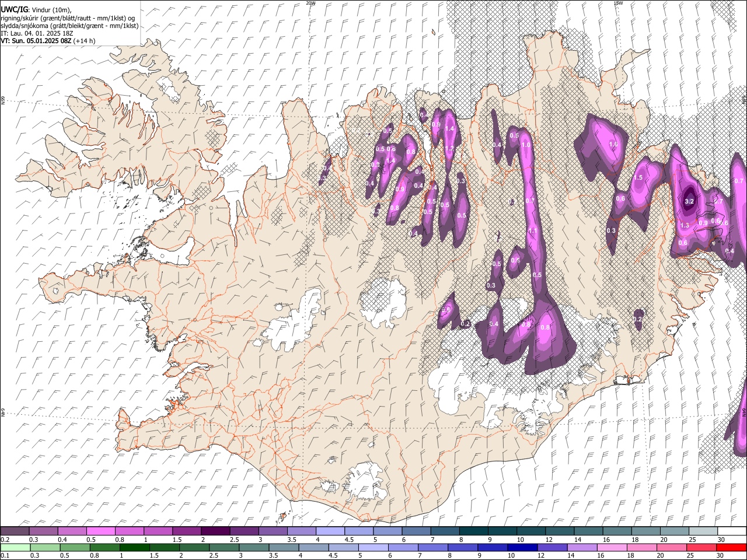Select the bright pink 0.5 swatch in upper legend
Image resolution: width=747 pixels, height=560 pixels.
100,531
